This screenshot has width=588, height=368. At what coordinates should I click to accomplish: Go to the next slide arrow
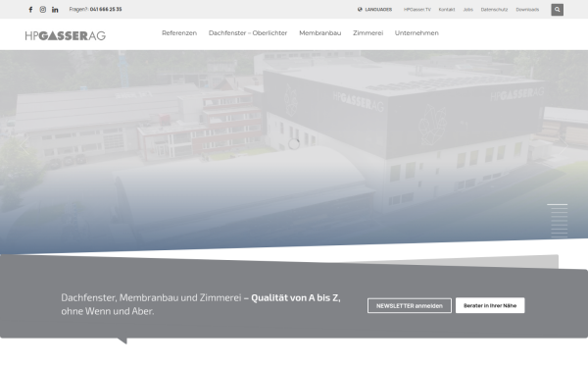563,145
